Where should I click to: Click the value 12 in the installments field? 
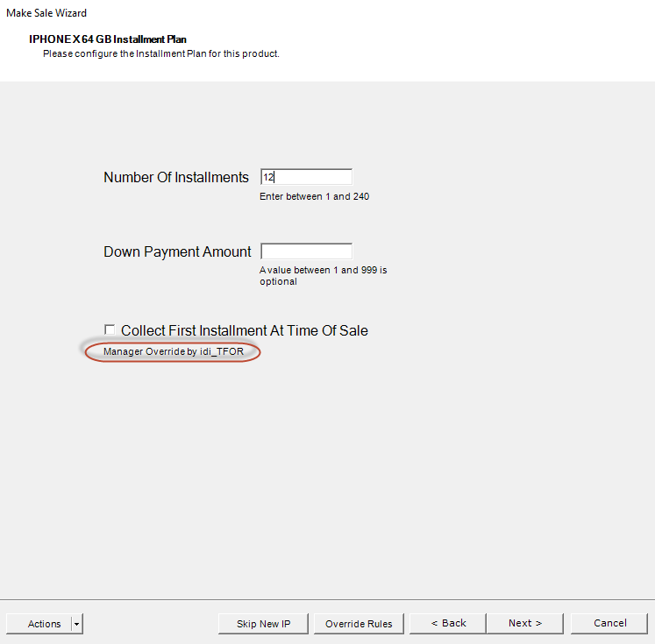point(268,177)
